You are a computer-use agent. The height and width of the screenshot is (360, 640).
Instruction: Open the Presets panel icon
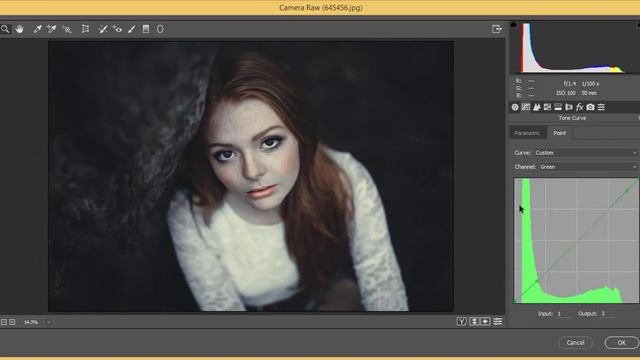click(601, 107)
